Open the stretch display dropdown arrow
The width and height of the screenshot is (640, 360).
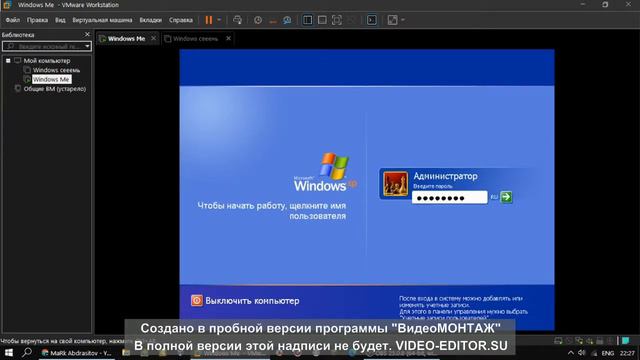point(403,20)
